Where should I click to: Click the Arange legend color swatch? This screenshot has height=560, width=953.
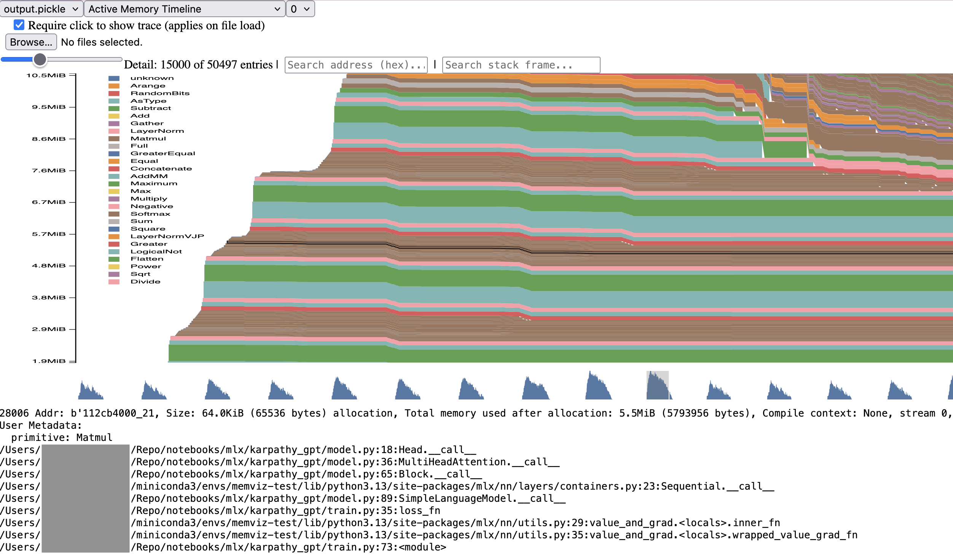point(114,86)
